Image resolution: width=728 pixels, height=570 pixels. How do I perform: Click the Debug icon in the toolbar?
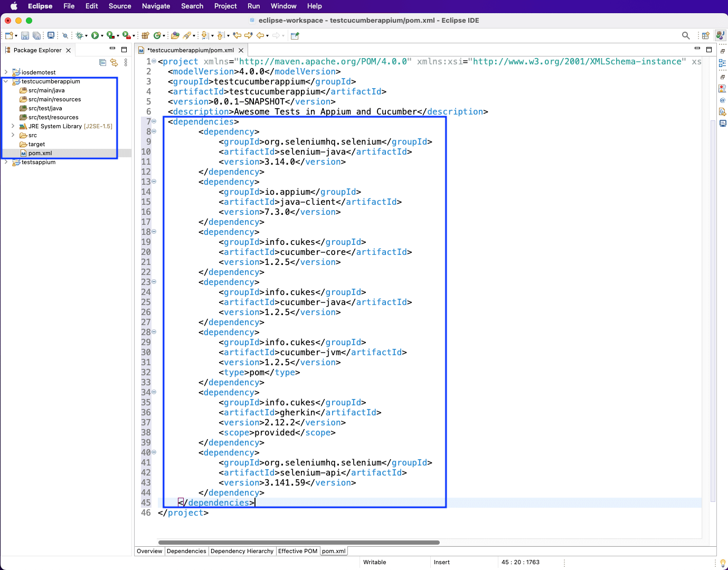[x=79, y=35]
